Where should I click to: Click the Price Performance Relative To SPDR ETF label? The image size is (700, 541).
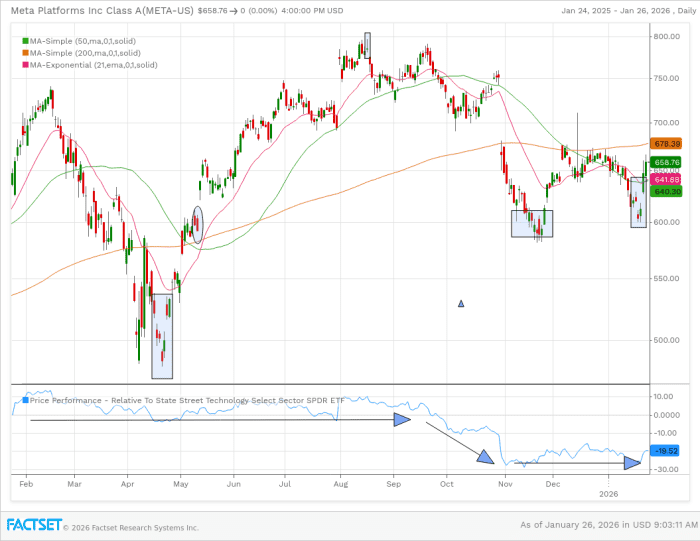pos(187,400)
